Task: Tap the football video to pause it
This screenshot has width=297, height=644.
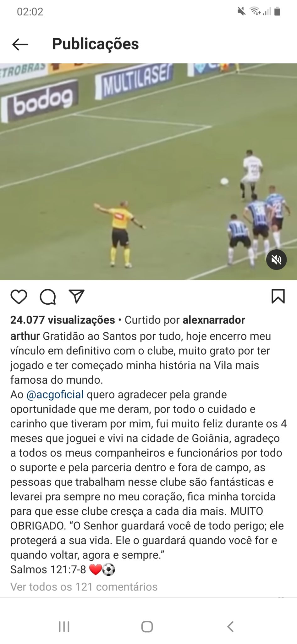Action: [148, 172]
